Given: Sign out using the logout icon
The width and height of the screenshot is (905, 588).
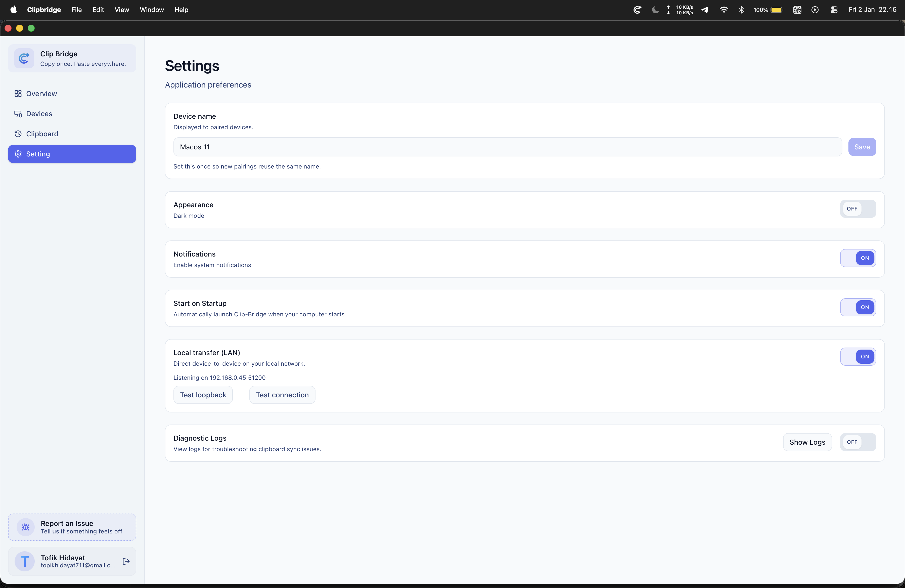Looking at the screenshot, I should coord(126,561).
